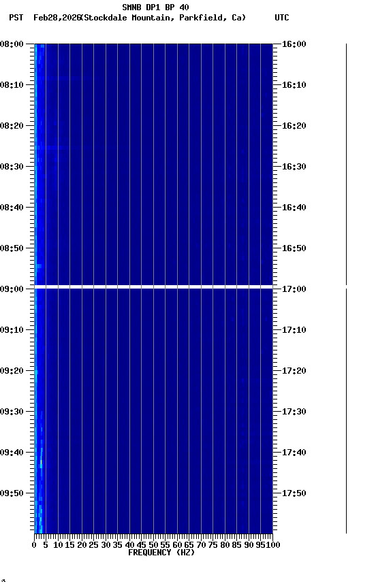Viewport: 376px width, 588px height.
Task: Click the '16:50' UTC time label
Action: pos(294,248)
